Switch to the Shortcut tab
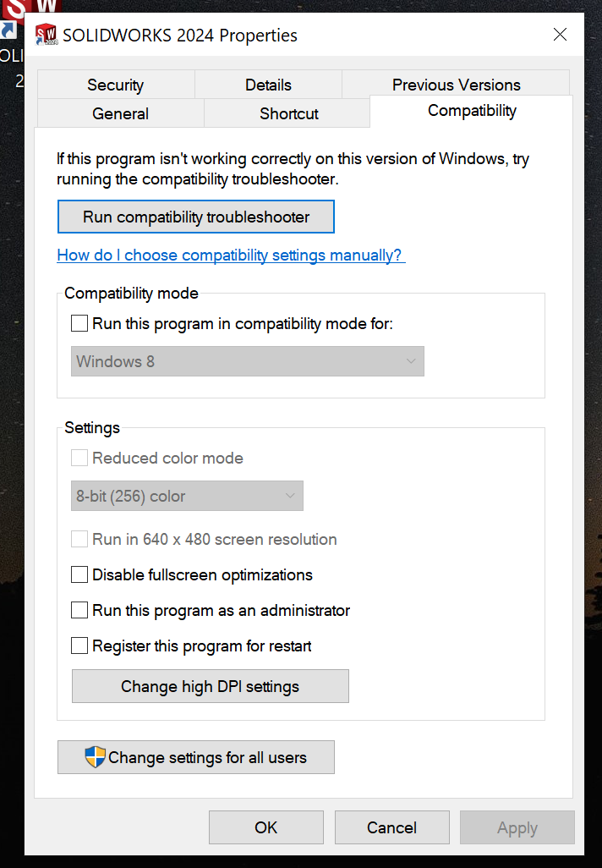The height and width of the screenshot is (868, 602). click(x=289, y=113)
